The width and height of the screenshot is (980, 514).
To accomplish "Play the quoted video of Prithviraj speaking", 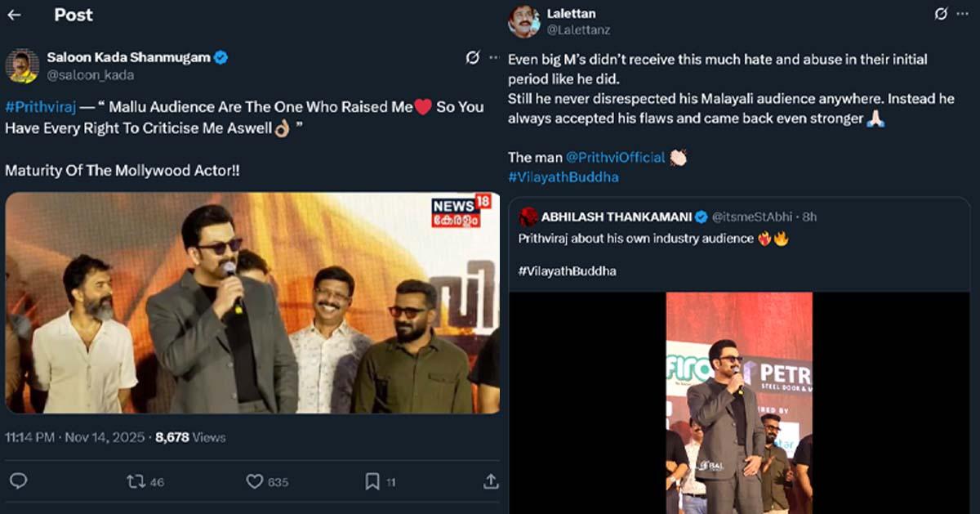I will pyautogui.click(x=739, y=402).
